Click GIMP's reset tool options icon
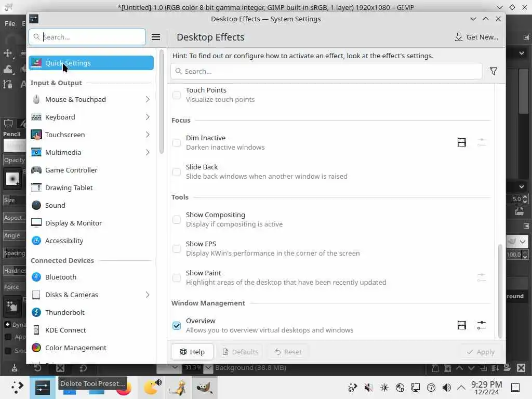 (83, 368)
